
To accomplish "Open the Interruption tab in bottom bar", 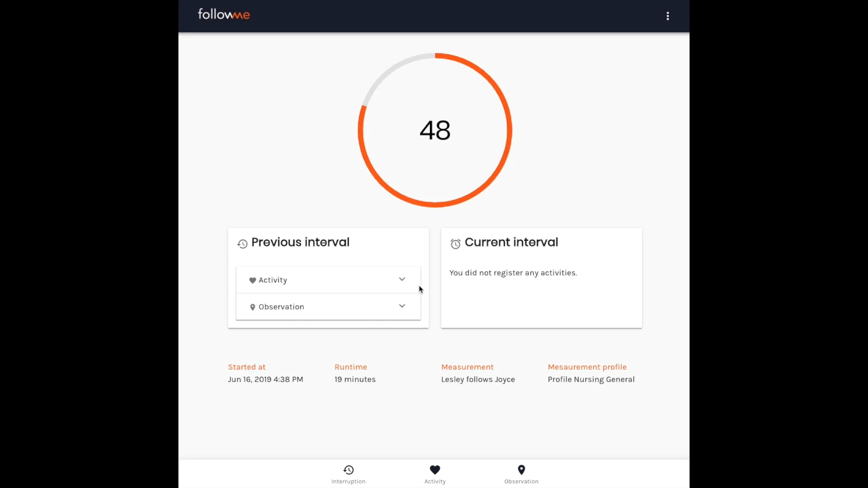I will (x=349, y=474).
